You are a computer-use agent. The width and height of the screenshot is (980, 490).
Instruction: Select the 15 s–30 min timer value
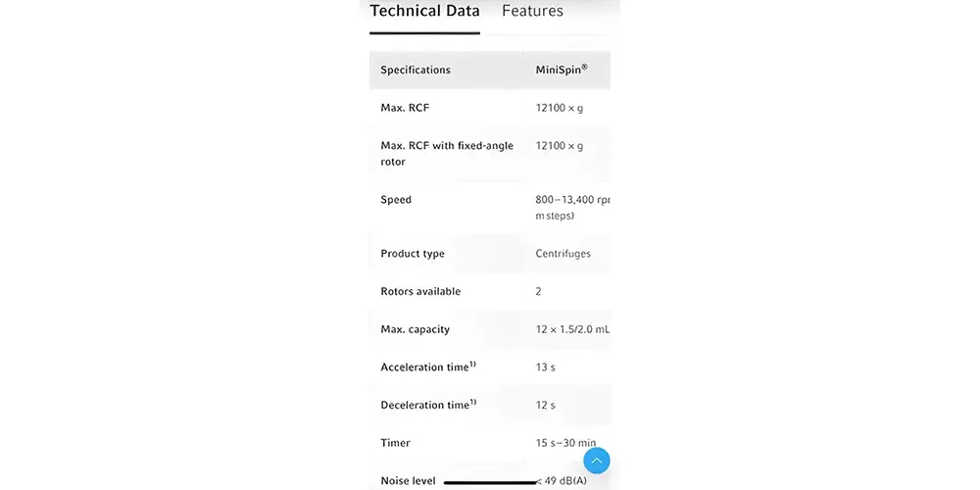(565, 443)
